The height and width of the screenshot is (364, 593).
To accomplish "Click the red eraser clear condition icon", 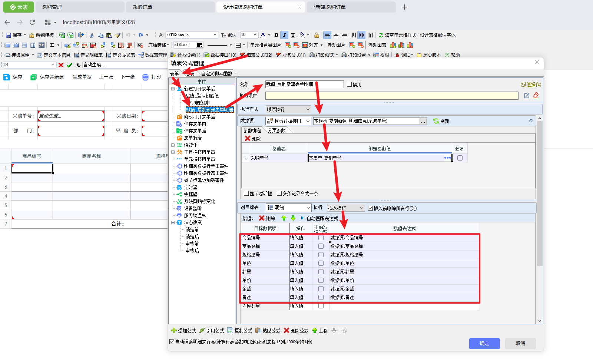I will tap(536, 96).
